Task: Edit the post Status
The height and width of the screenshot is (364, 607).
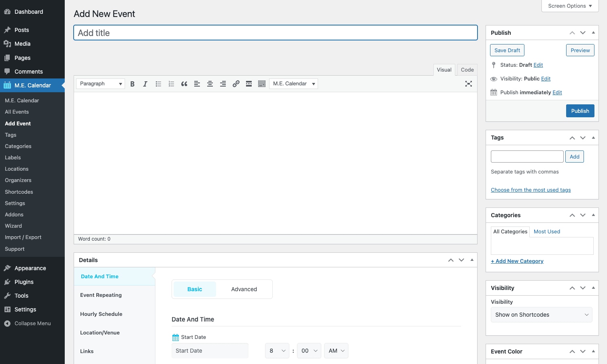Action: (538, 65)
